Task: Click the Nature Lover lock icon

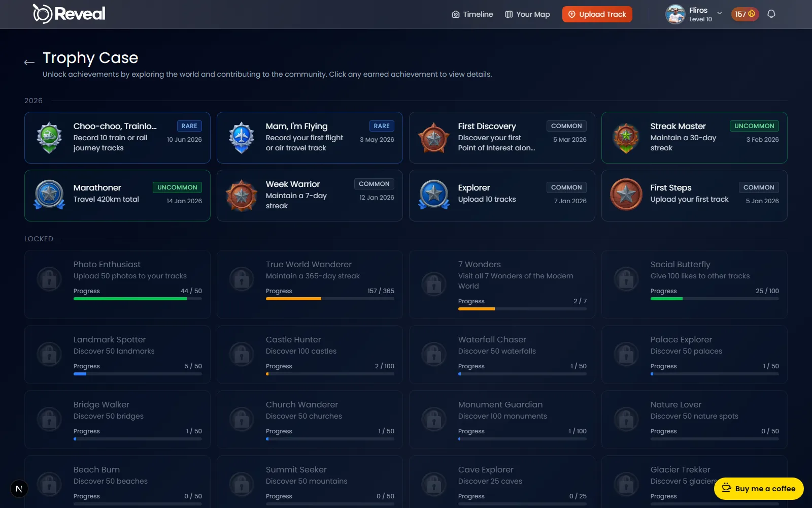Action: [626, 419]
